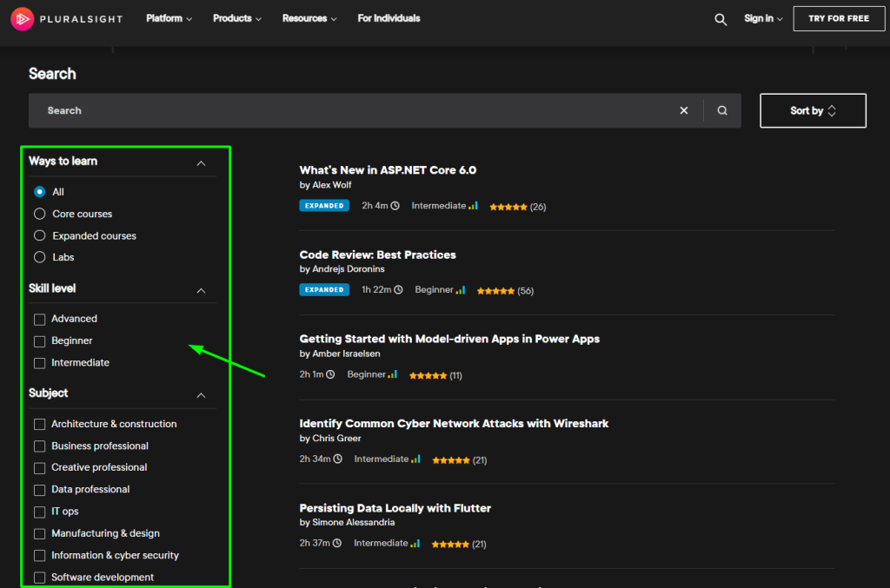This screenshot has width=890, height=588.
Task: Click skill bars icon for ASP.NET Core course
Action: tap(474, 205)
